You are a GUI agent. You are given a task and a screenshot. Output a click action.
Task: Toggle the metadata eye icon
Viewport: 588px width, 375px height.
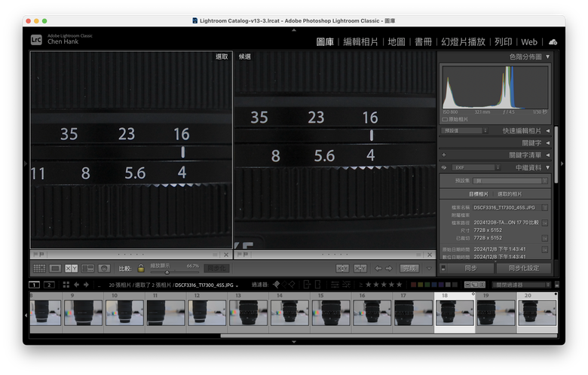click(444, 167)
